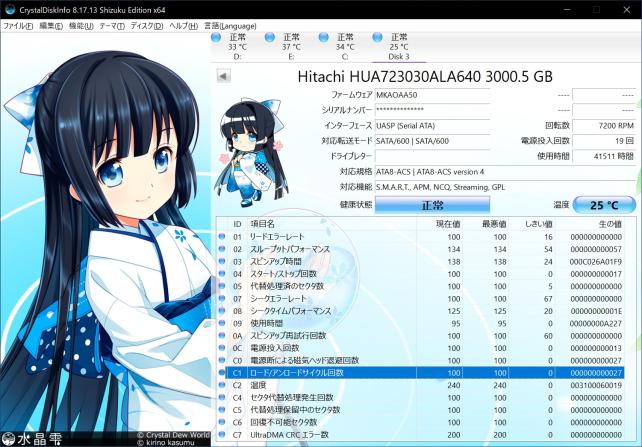Click the S.M.A.R.T., APM, NCQ features field
This screenshot has height=447, width=642.
coord(505,187)
